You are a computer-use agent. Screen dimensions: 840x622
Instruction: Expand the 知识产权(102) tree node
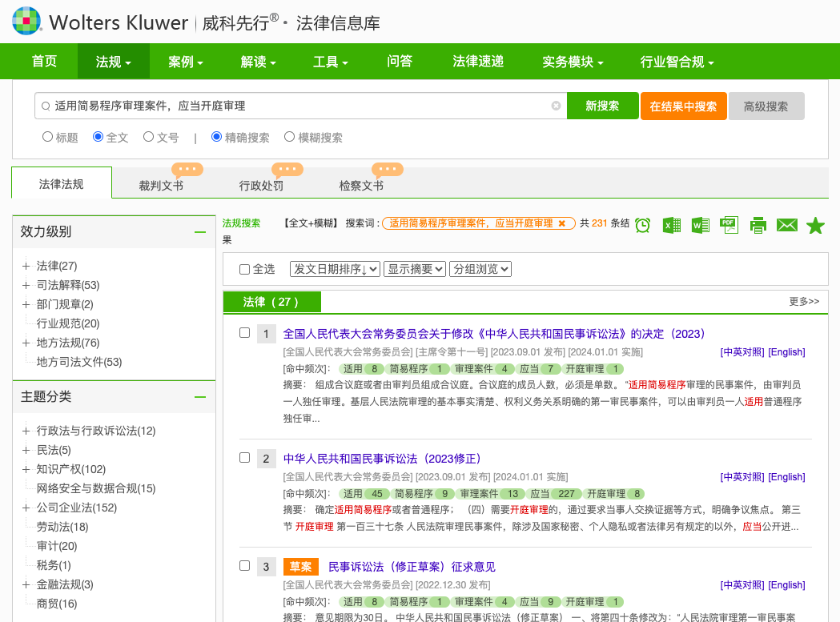(x=26, y=470)
